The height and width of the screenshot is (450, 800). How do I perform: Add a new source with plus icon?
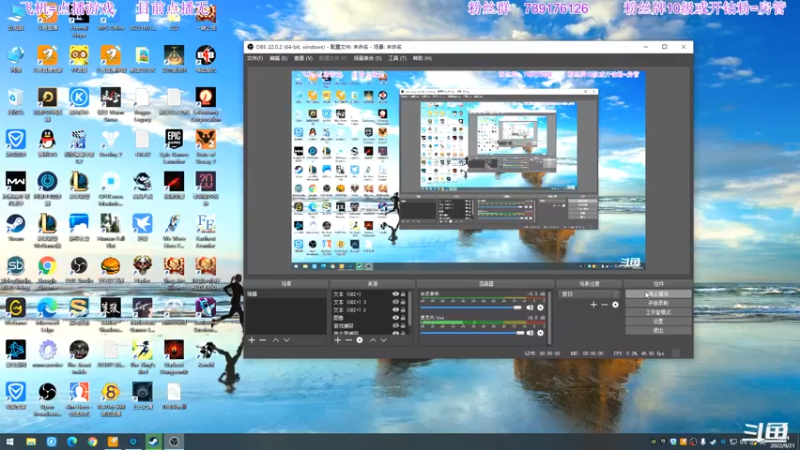tap(337, 340)
